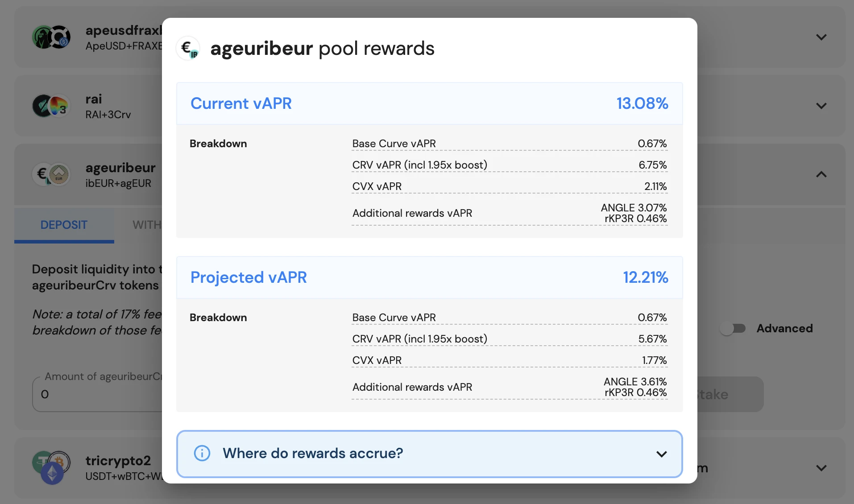Expand the tricrypto2 pool row chevron
This screenshot has width=854, height=504.
pos(821,468)
